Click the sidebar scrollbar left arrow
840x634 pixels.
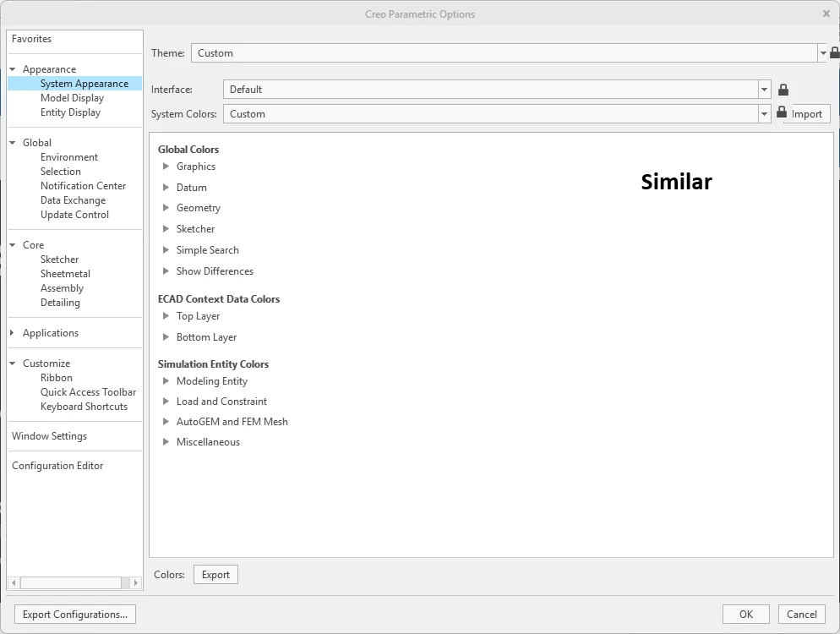(14, 582)
